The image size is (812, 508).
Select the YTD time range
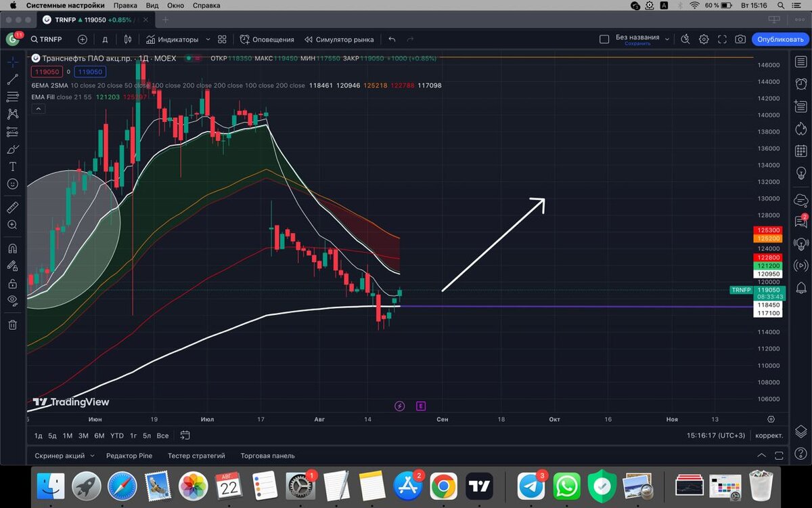(x=117, y=436)
